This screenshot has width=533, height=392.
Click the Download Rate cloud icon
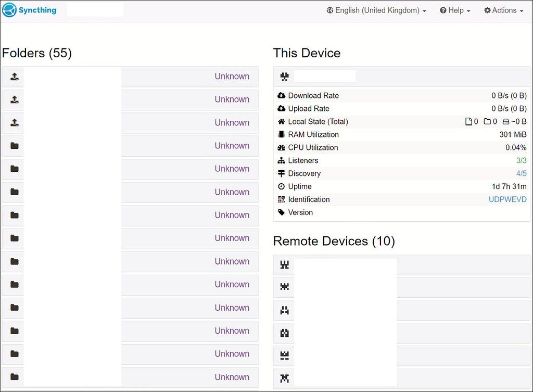[282, 95]
